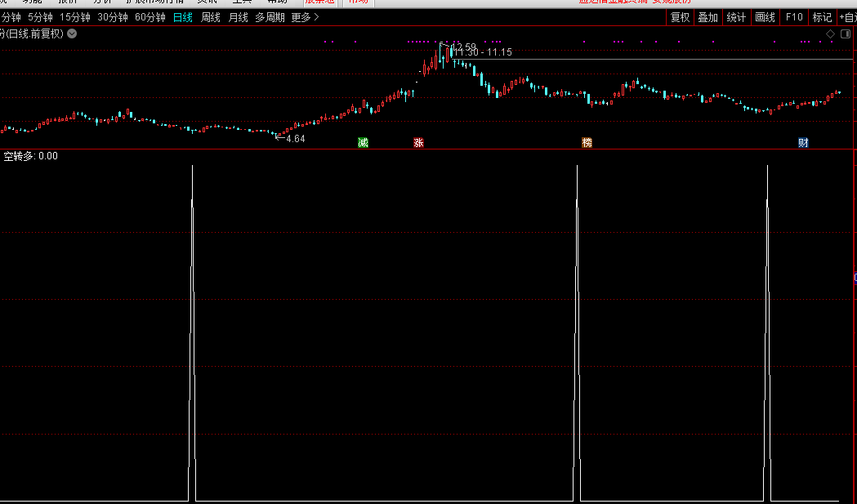
Task: Click the 统计 statistics button
Action: tap(736, 17)
